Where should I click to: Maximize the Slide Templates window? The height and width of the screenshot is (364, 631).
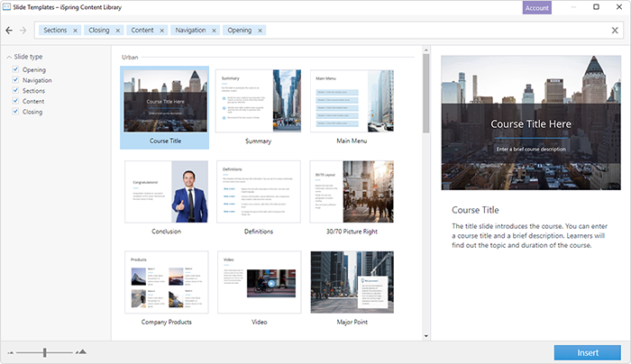click(596, 7)
